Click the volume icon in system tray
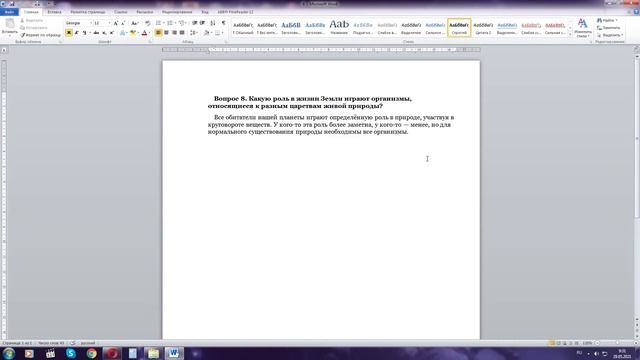Image resolution: width=640 pixels, height=360 pixels. [x=596, y=353]
